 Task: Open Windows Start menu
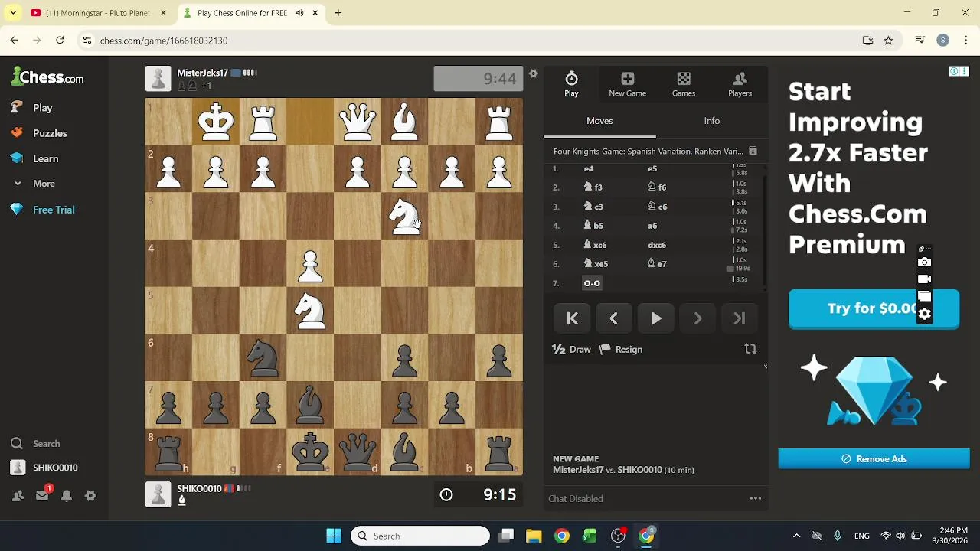coord(334,536)
